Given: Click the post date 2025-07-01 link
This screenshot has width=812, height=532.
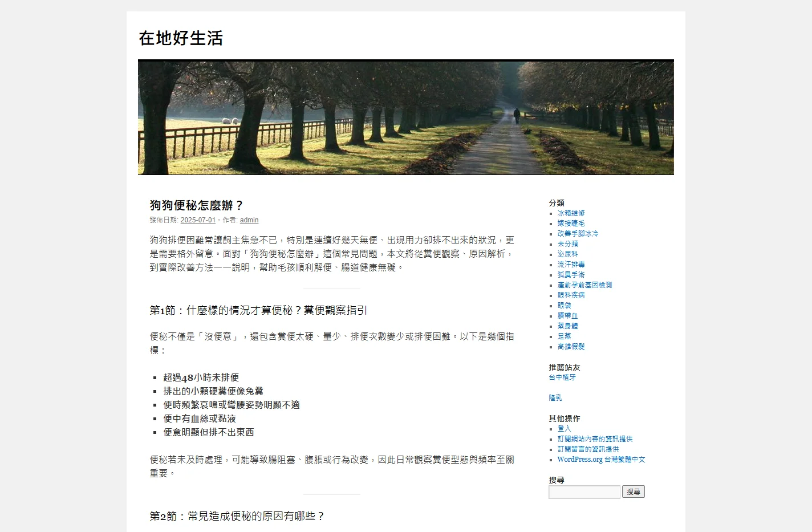Looking at the screenshot, I should coord(198,220).
